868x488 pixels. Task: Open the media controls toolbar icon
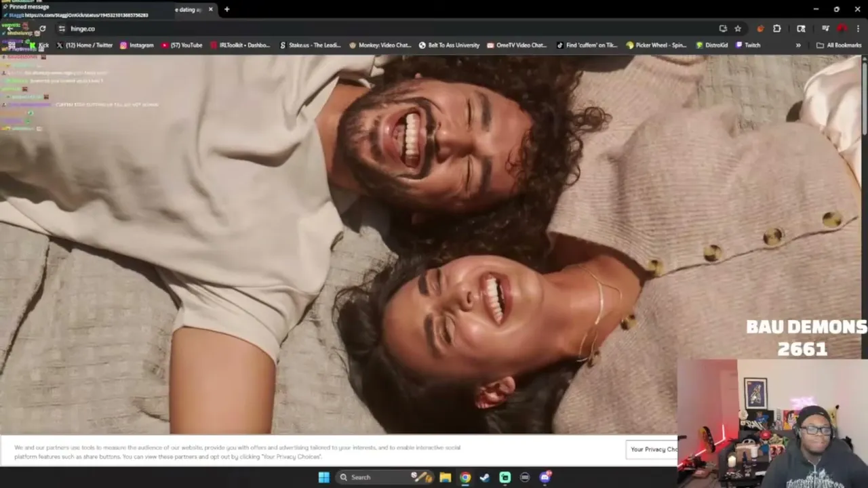click(825, 28)
